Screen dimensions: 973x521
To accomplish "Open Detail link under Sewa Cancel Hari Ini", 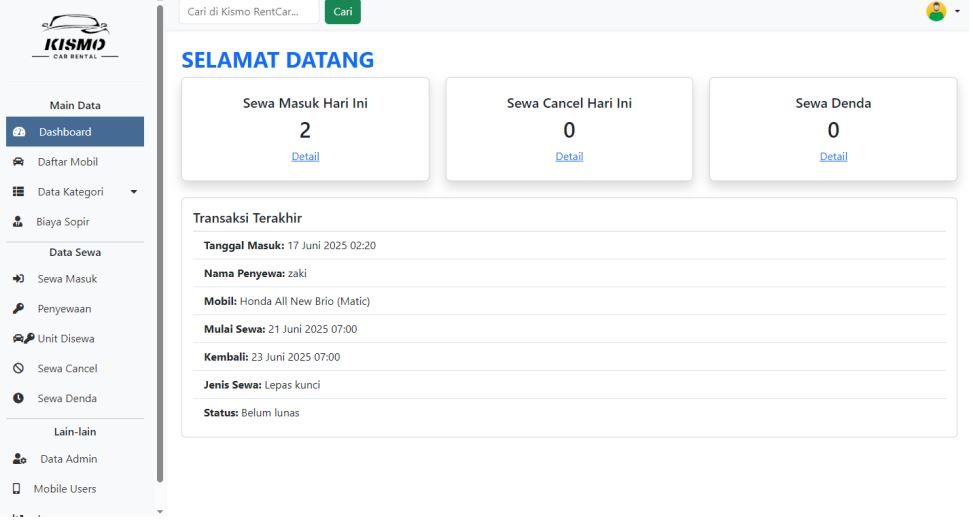I will 569,156.
